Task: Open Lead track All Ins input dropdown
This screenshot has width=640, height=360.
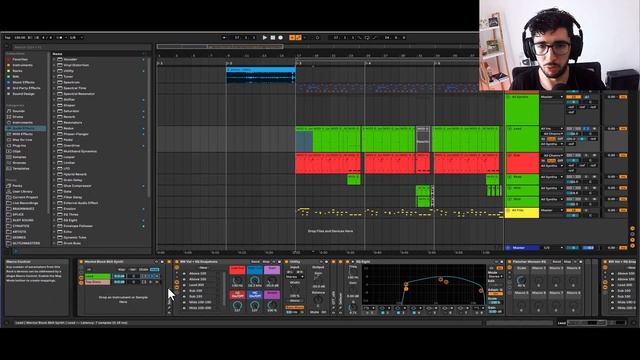Action: point(552,129)
